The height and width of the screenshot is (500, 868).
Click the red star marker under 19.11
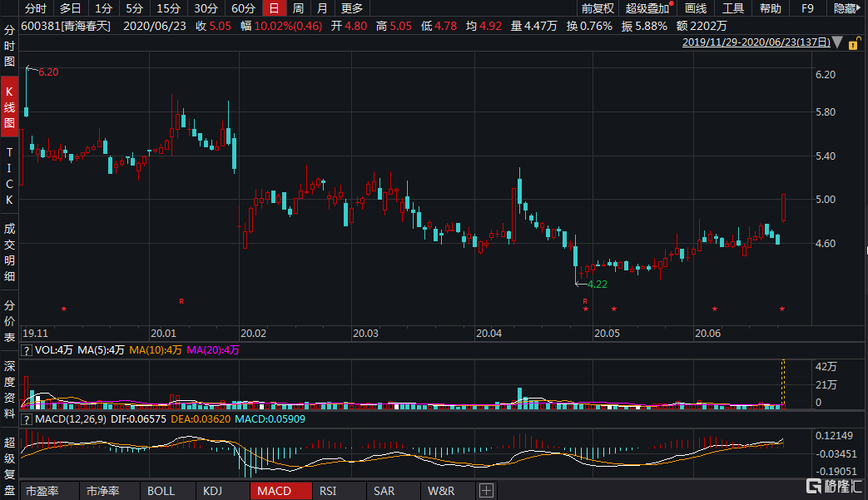(63, 309)
